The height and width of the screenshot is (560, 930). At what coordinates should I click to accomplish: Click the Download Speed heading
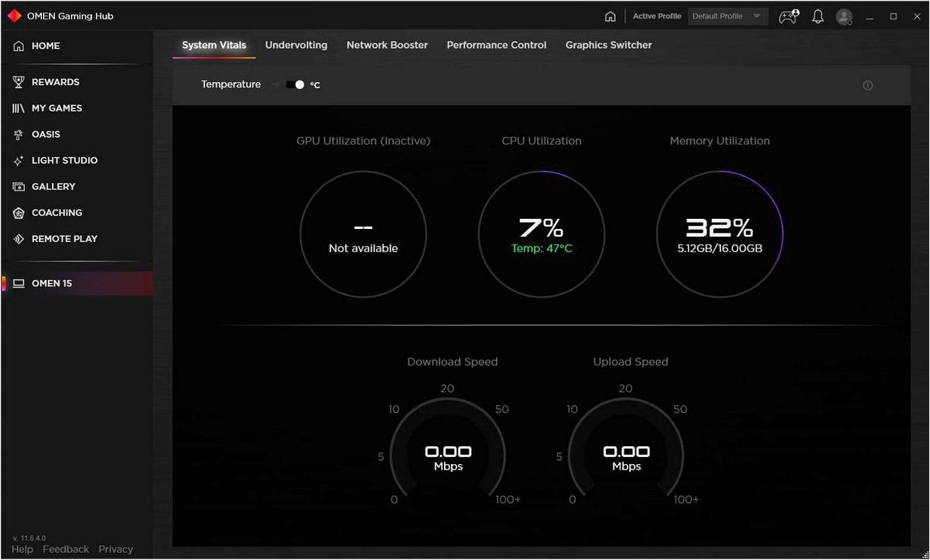point(453,362)
